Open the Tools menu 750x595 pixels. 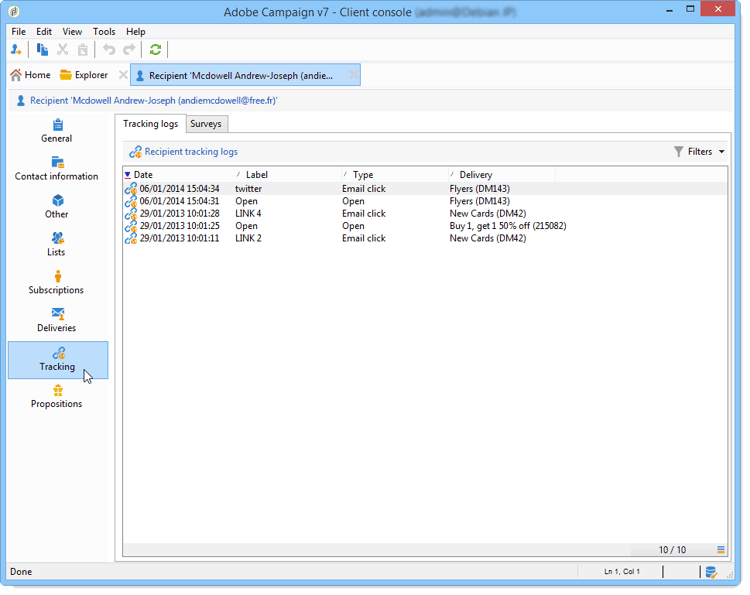[104, 32]
